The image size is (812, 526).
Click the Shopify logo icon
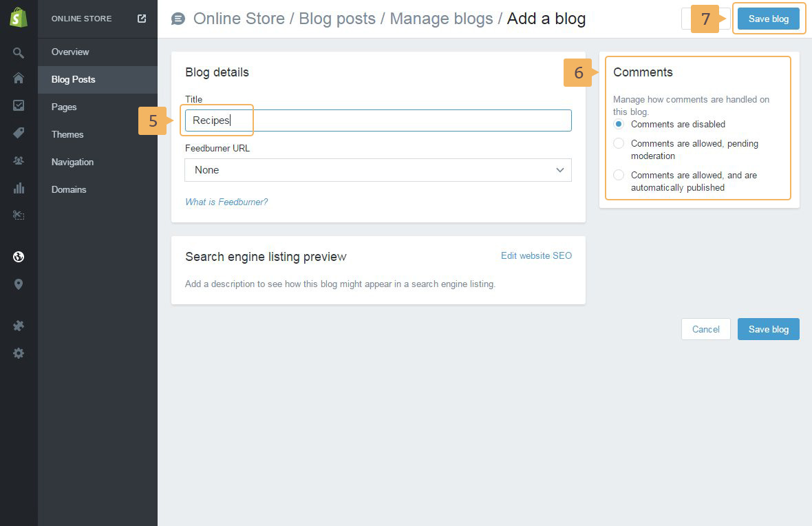pyautogui.click(x=19, y=19)
